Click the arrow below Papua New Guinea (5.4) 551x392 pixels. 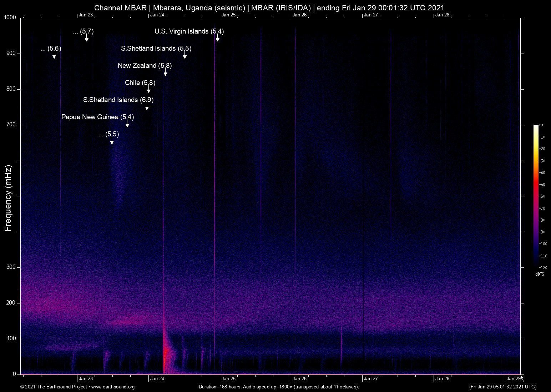[127, 124]
